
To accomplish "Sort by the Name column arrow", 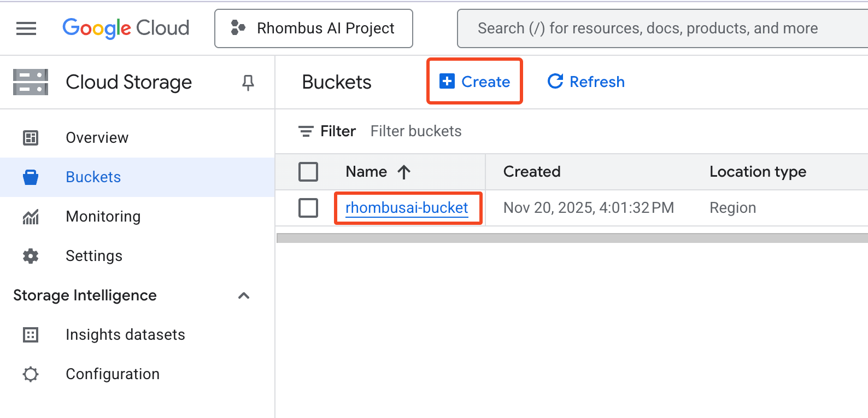I will pyautogui.click(x=404, y=172).
